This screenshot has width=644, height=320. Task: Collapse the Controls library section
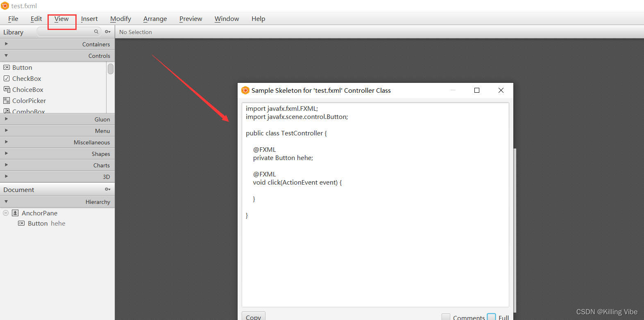(x=6, y=55)
